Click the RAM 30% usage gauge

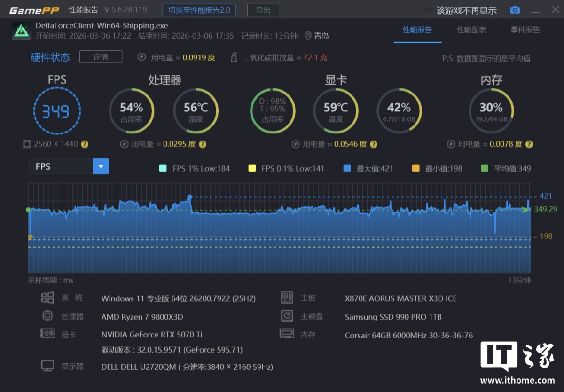[x=491, y=111]
